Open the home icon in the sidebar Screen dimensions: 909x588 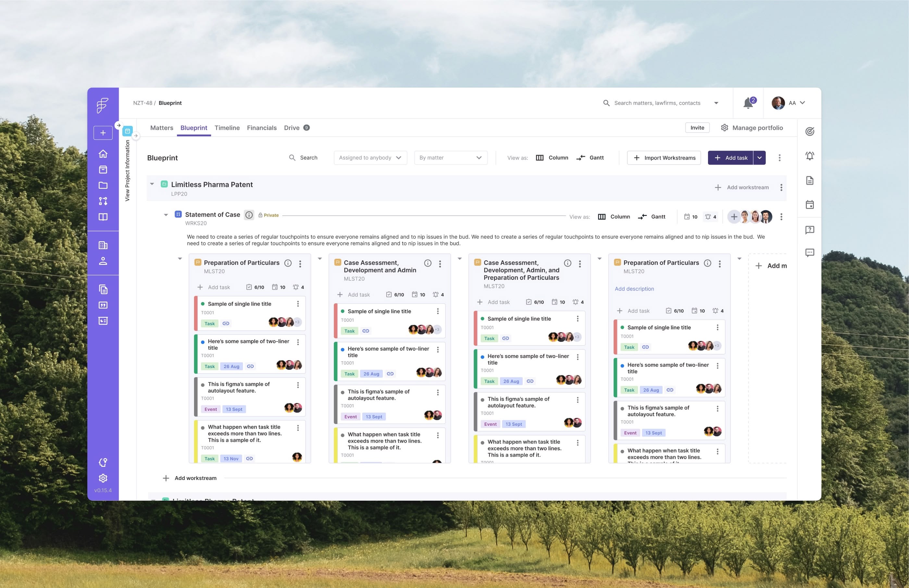coord(103,154)
